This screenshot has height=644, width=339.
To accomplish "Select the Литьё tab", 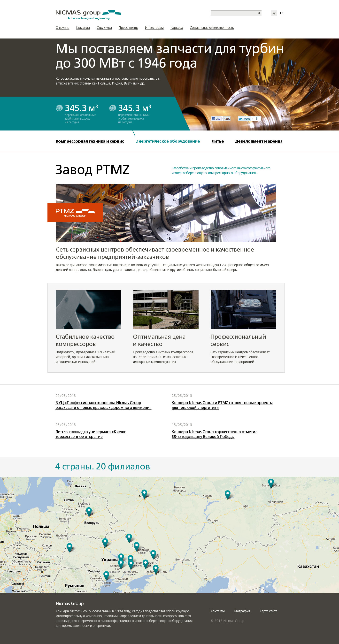I will pos(217,141).
